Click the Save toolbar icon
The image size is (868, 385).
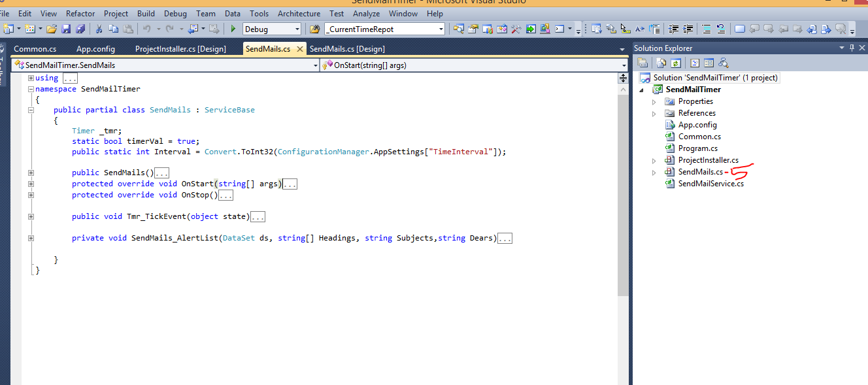(x=67, y=29)
